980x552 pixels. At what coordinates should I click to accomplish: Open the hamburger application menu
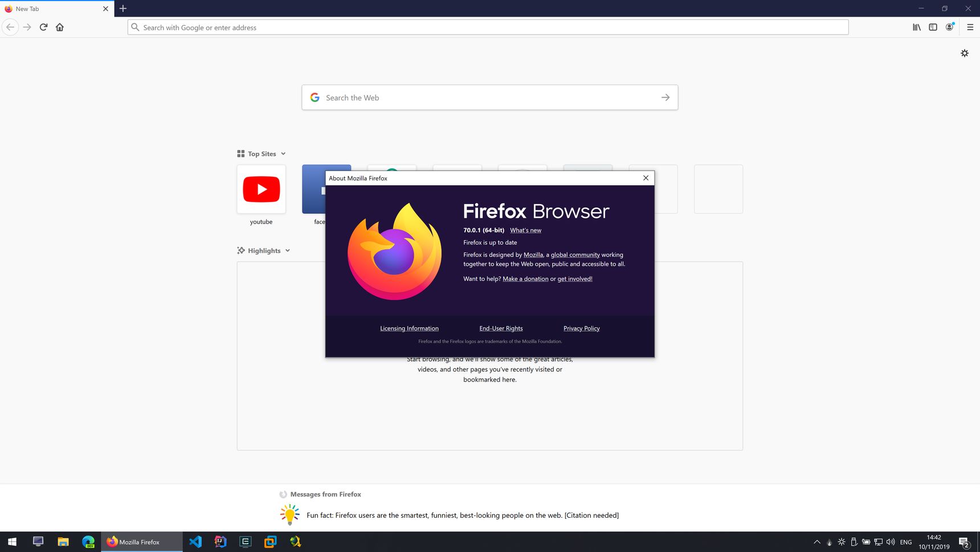pyautogui.click(x=970, y=27)
